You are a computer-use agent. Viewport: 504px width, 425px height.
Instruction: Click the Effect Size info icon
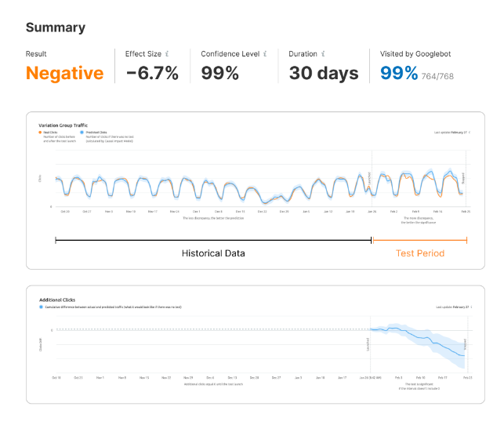pyautogui.click(x=169, y=53)
